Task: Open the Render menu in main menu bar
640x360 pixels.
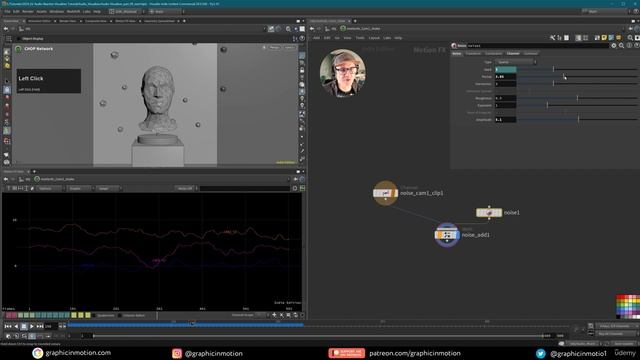Action: coord(28,11)
